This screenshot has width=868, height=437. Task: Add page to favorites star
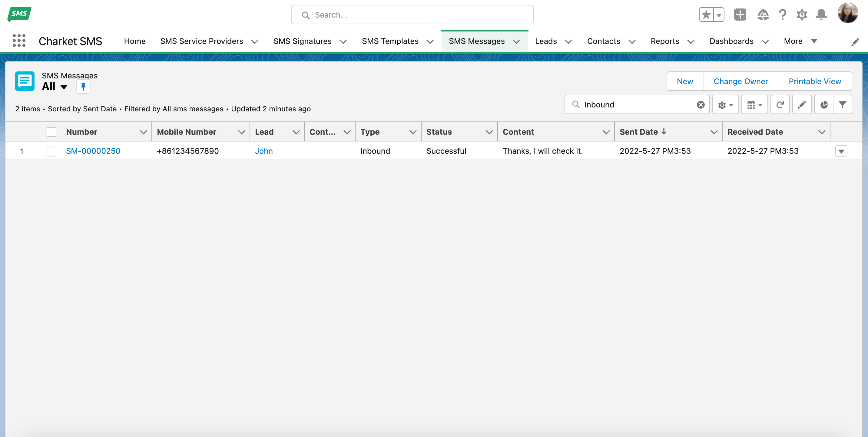706,15
